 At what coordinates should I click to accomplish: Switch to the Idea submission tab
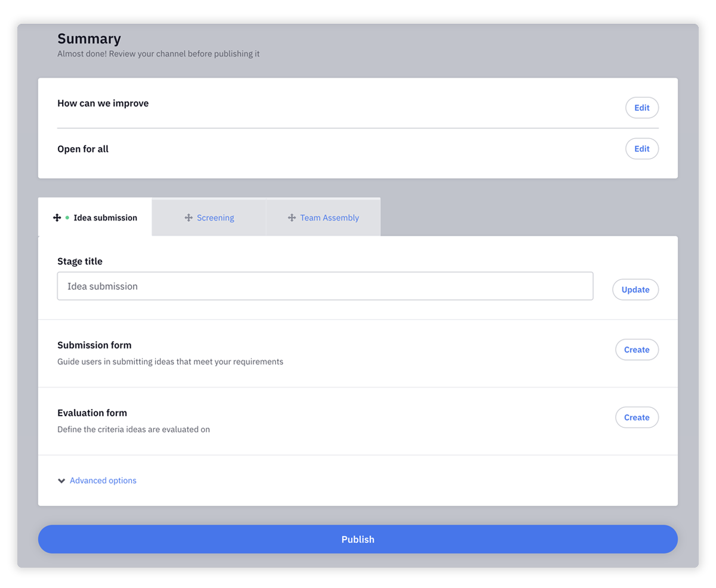[x=95, y=217]
